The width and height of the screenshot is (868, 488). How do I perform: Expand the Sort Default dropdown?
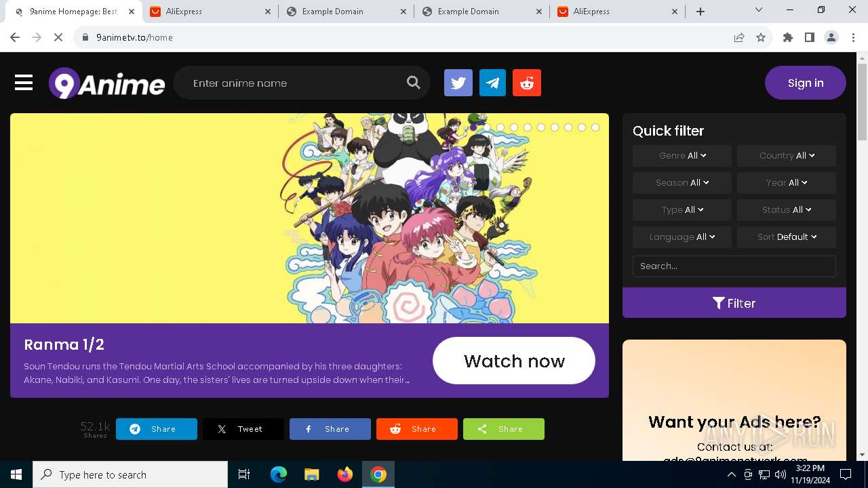pyautogui.click(x=787, y=237)
